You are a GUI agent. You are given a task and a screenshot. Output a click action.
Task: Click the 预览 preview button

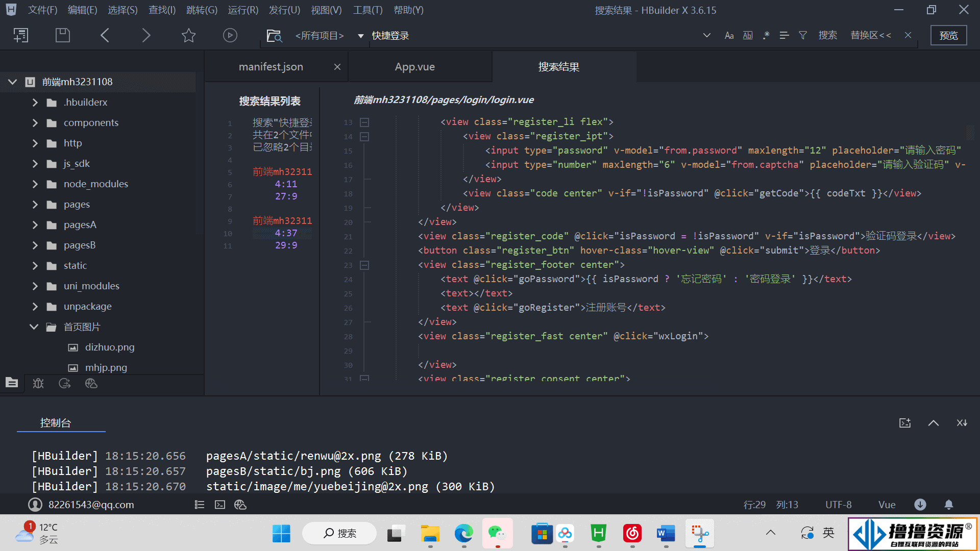coord(949,35)
